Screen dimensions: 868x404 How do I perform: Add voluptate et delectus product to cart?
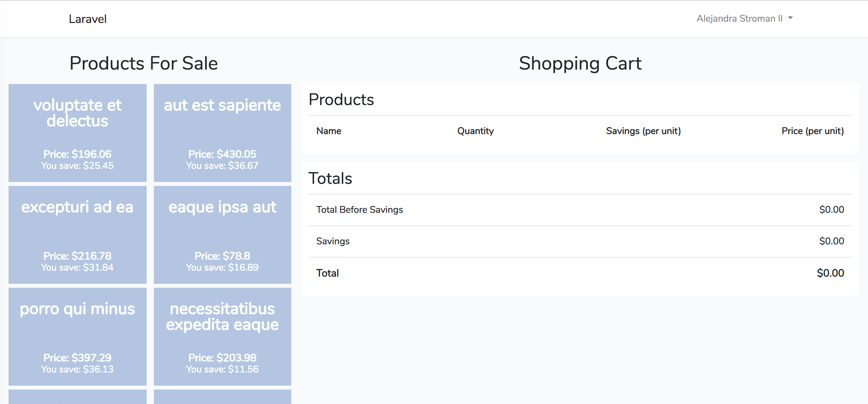click(x=78, y=133)
